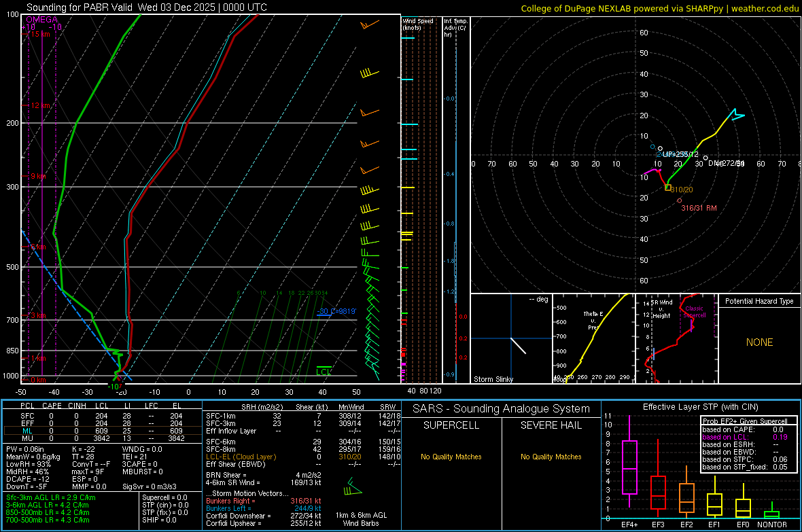
Task: Click the 'Potential Hazard Type' heading
Action: (x=759, y=301)
